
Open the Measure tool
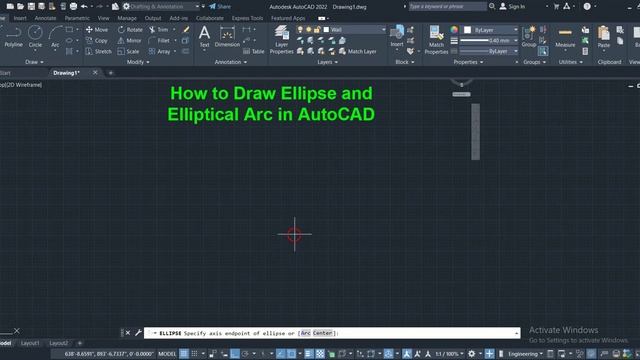(565, 37)
